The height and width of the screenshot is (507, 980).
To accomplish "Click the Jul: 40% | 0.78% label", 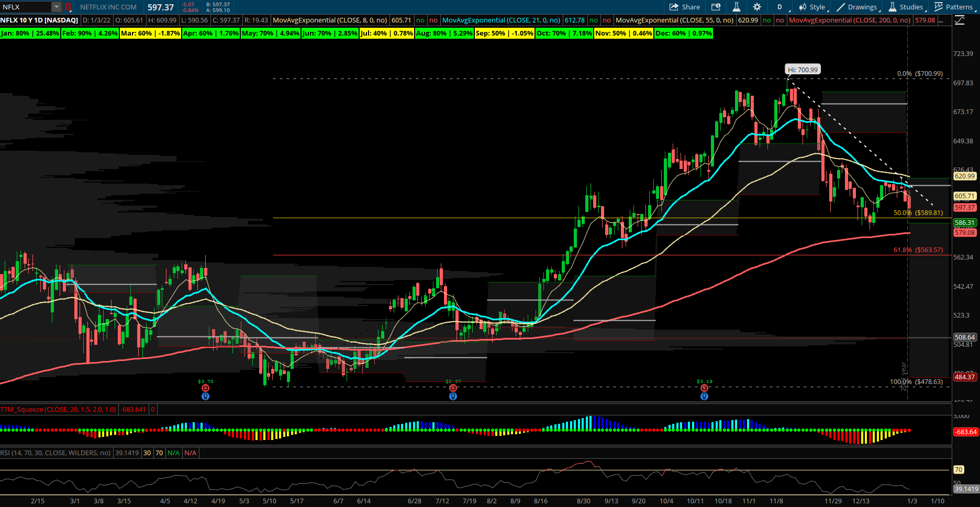I will click(387, 33).
